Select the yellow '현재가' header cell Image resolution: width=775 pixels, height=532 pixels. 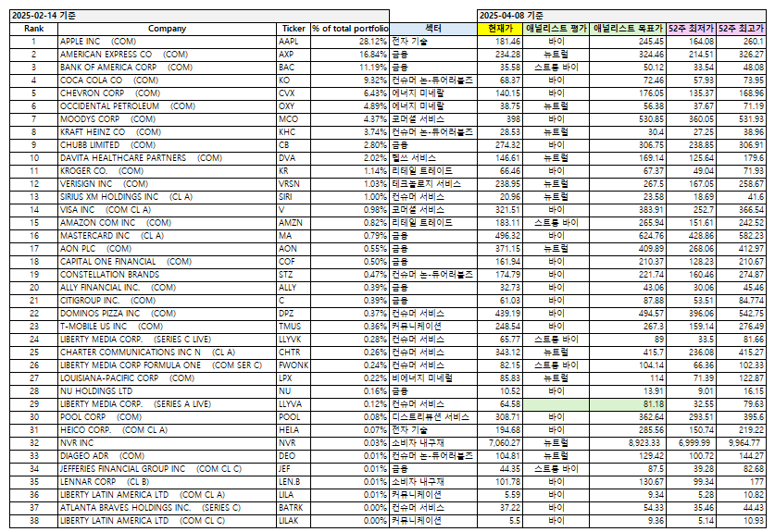point(500,29)
